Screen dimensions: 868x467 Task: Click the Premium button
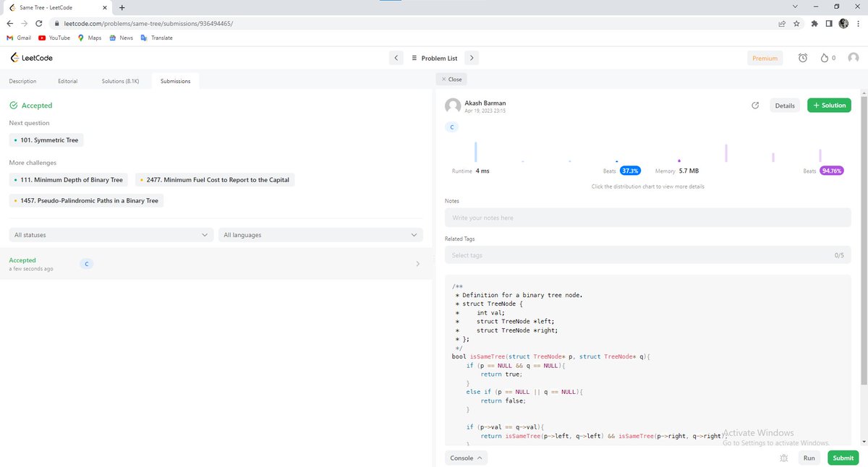point(765,59)
